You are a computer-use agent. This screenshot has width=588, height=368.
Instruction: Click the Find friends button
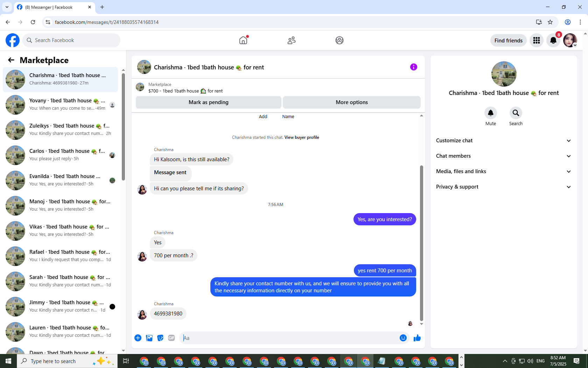click(x=509, y=40)
